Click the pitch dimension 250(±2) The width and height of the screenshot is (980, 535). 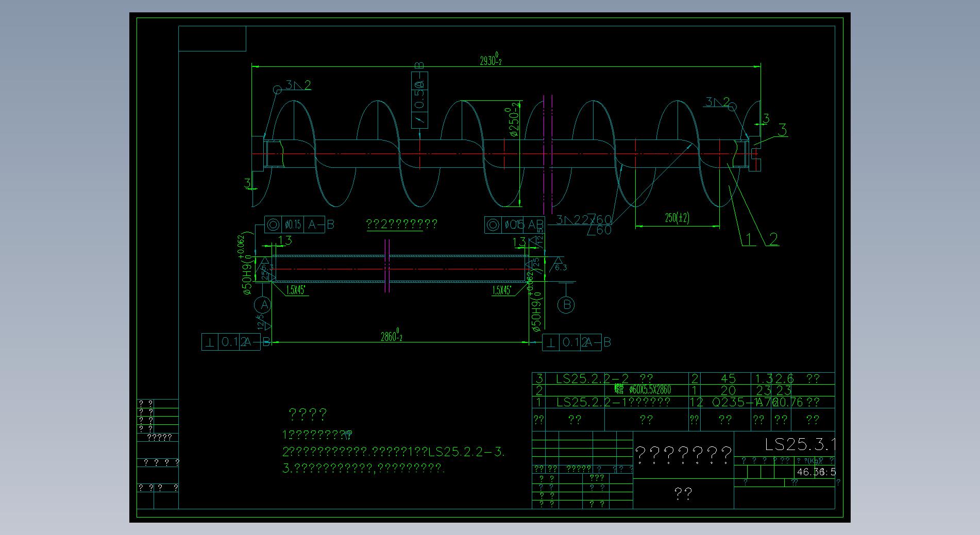click(x=677, y=218)
